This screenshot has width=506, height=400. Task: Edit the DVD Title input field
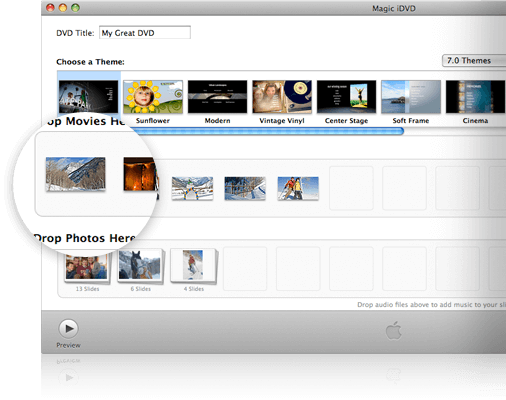click(x=145, y=33)
